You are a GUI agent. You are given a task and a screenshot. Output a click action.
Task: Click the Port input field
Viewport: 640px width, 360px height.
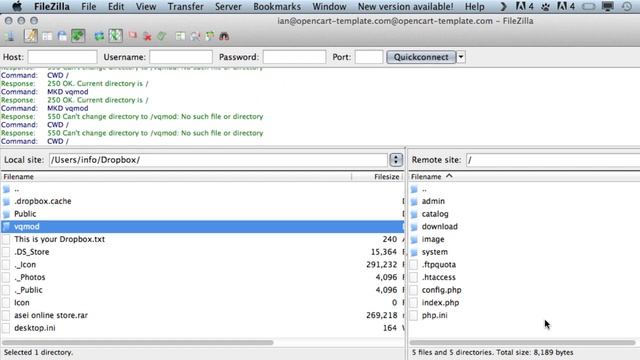(369, 57)
